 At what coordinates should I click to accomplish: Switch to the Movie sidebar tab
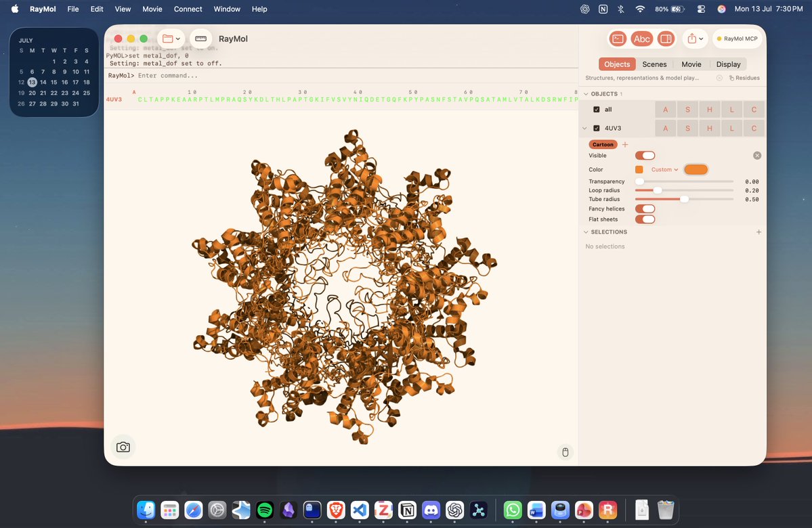click(691, 64)
